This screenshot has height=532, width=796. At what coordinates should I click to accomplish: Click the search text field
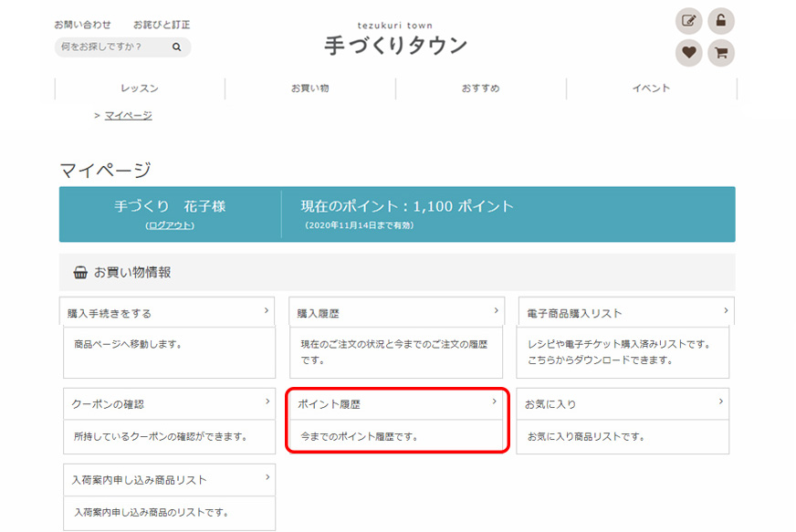point(111,47)
